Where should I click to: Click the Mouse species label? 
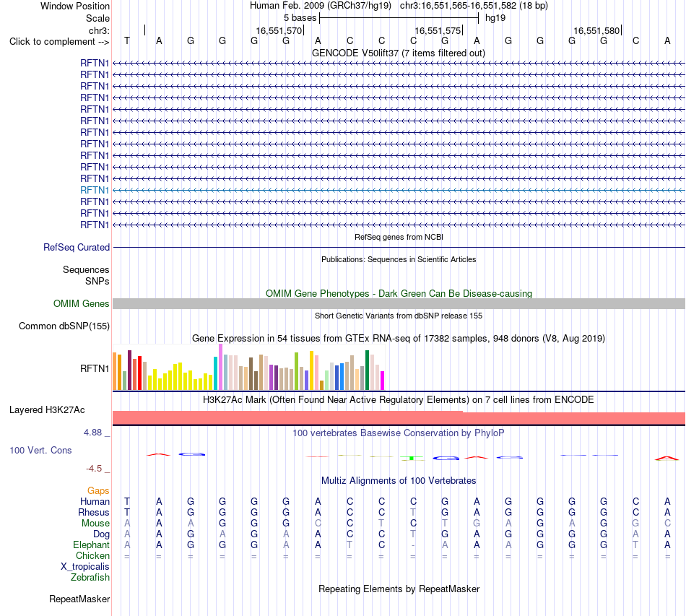pyautogui.click(x=95, y=524)
